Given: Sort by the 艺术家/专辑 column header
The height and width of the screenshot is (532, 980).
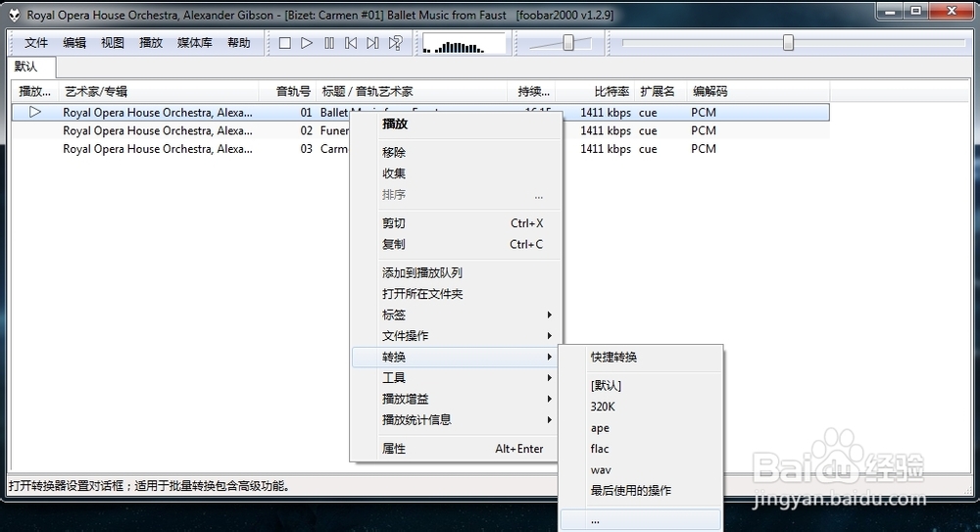Looking at the screenshot, I should [x=159, y=91].
